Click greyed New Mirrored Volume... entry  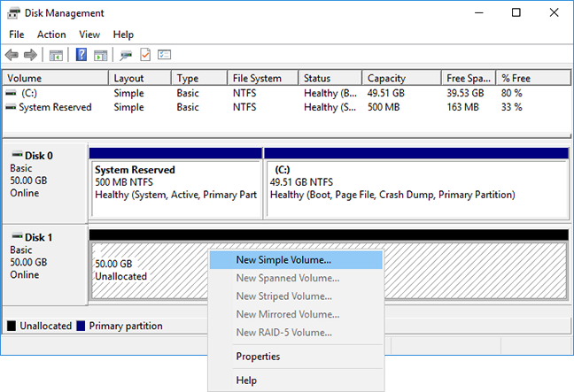click(x=296, y=314)
